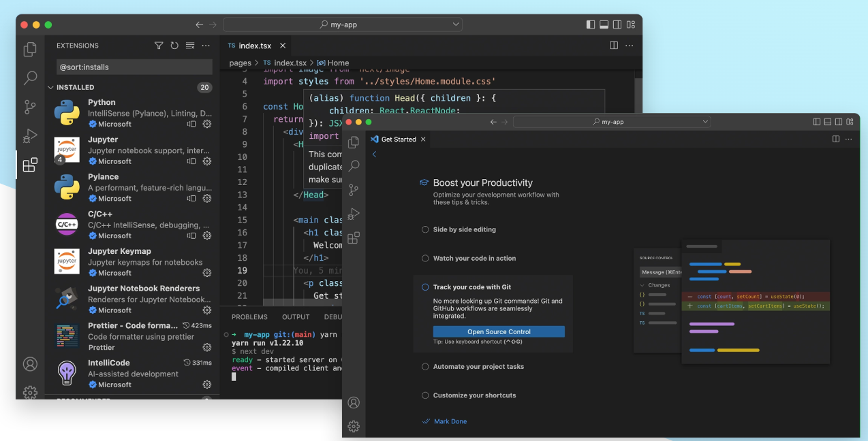Image resolution: width=868 pixels, height=441 pixels.
Task: Open gear for Prettier extension
Action: click(x=207, y=347)
